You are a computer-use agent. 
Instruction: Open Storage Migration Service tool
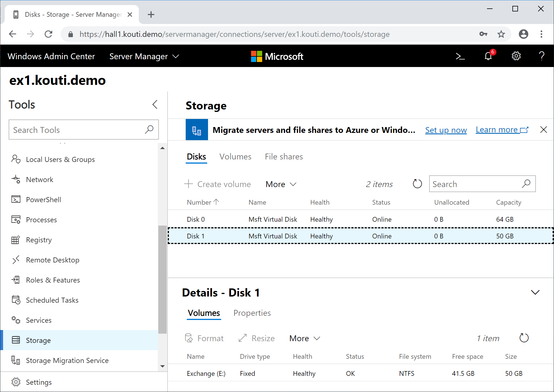(67, 360)
